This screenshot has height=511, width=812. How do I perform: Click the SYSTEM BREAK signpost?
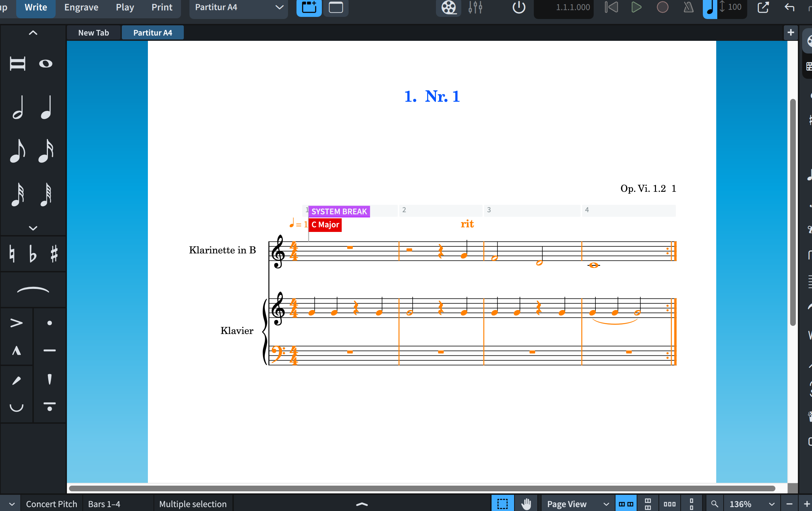tap(339, 212)
